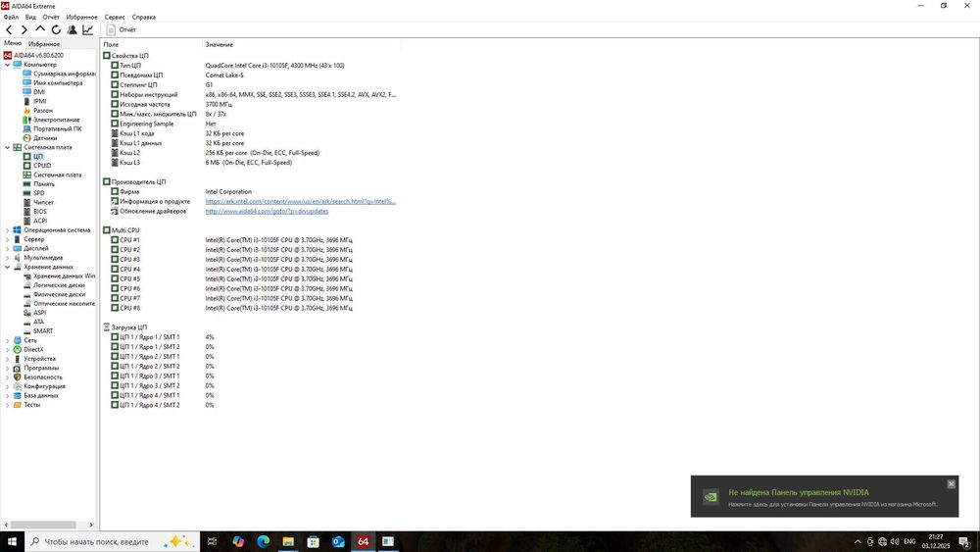Open the Справка menu

144,17
